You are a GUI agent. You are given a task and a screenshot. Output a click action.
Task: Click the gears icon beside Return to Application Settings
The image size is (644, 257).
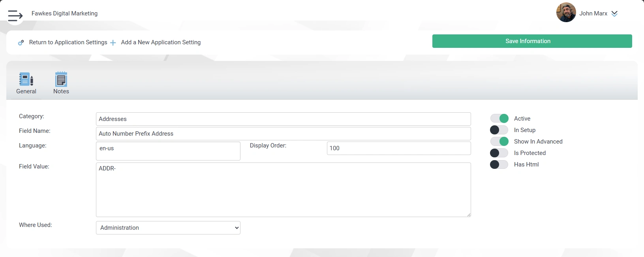21,43
